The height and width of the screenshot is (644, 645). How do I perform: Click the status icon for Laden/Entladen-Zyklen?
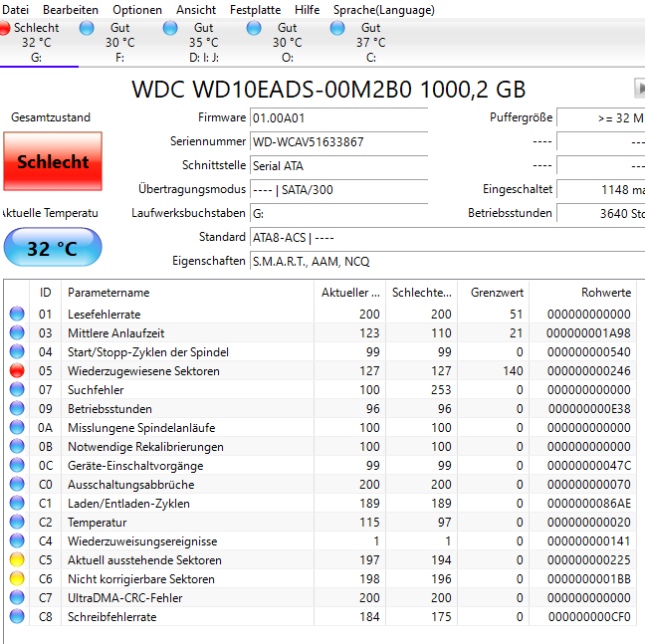[17, 503]
